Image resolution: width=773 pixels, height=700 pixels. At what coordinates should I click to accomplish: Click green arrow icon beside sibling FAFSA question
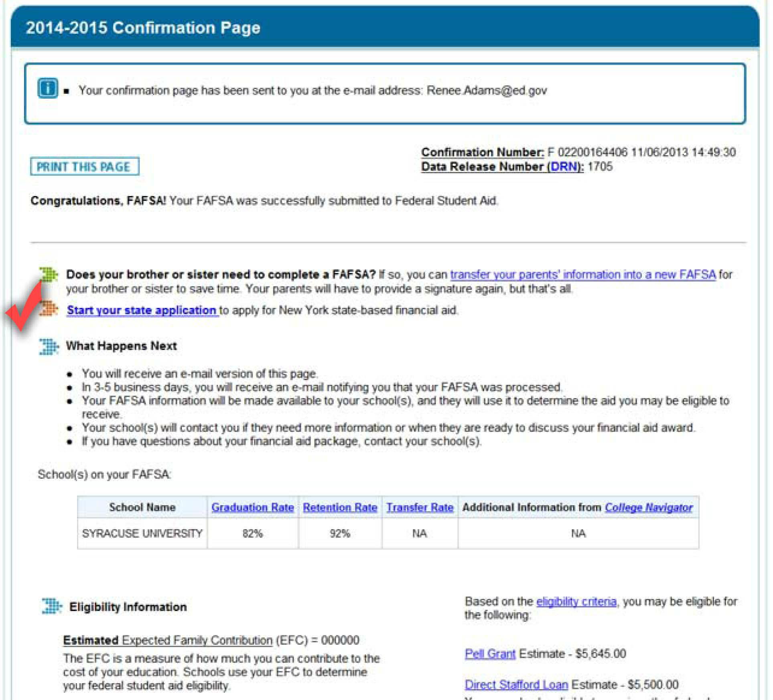point(49,274)
